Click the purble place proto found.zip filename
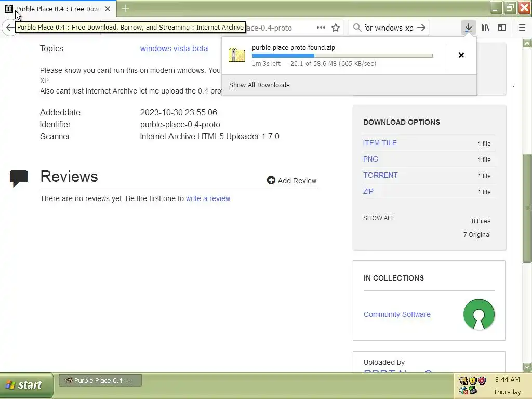532x399 pixels. pos(294,47)
